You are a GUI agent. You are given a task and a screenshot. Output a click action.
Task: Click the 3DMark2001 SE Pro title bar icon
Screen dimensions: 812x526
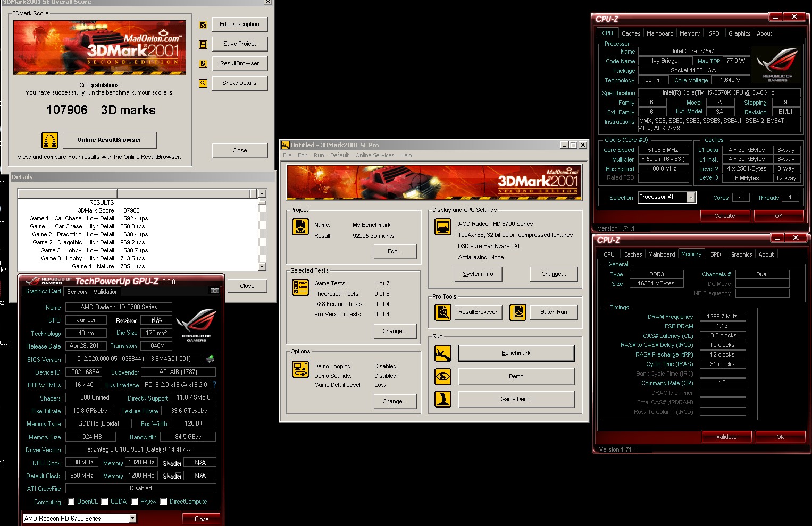click(285, 145)
